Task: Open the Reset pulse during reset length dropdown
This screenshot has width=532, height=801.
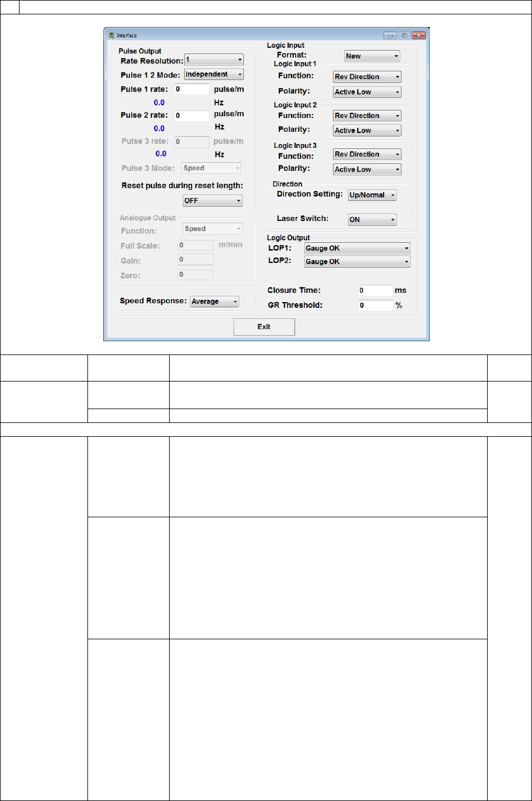Action: coord(212,201)
